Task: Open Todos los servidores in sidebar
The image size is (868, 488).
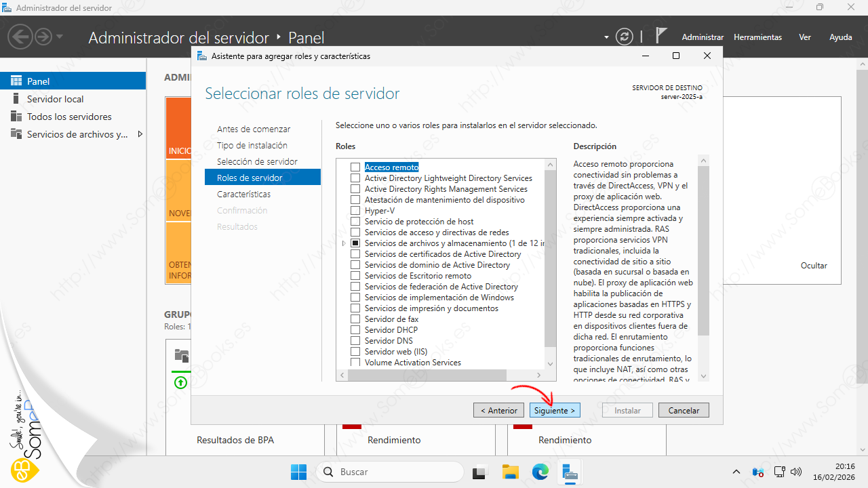Action: point(69,117)
